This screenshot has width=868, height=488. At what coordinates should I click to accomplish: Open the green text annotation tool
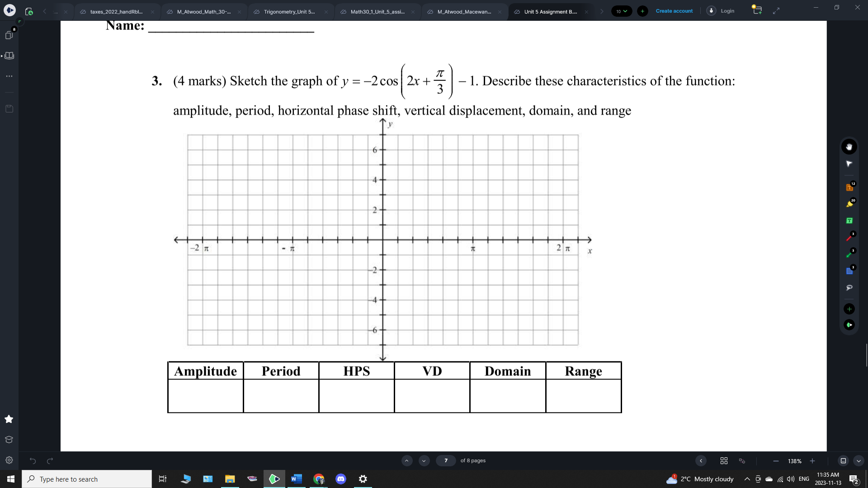[849, 220]
